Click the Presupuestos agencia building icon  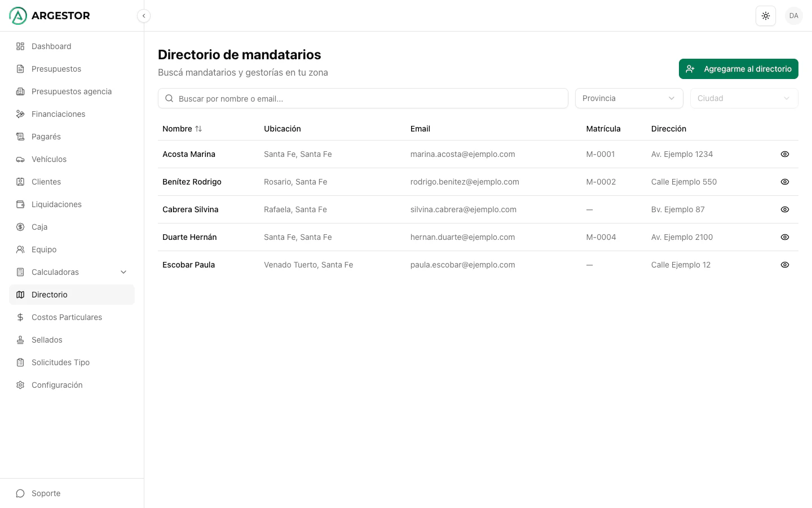(20, 91)
